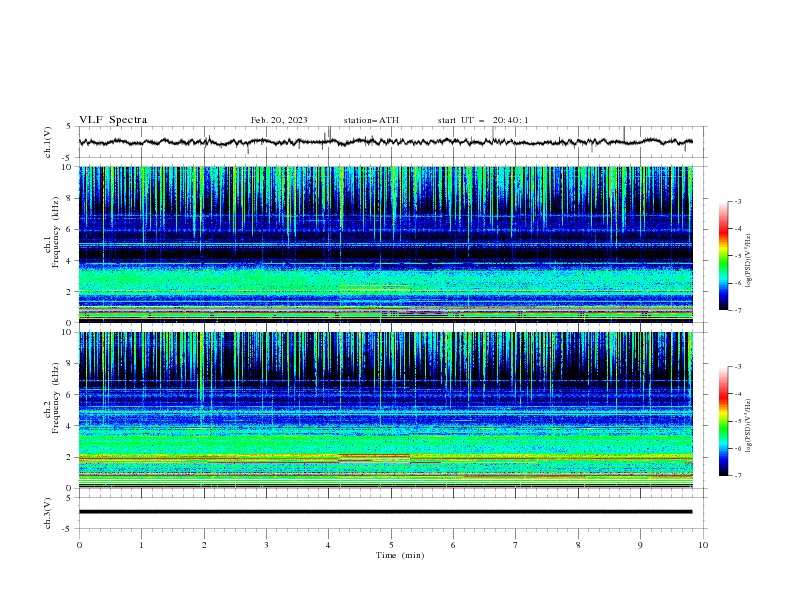792x612 pixels.
Task: Click the "-3" tick on ch.1 colorbar
Action: (x=737, y=201)
